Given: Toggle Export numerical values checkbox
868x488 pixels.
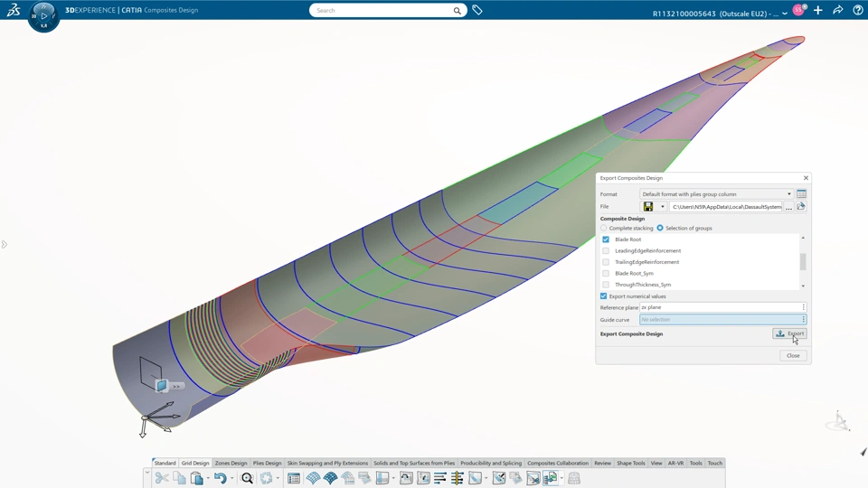Looking at the screenshot, I should point(604,296).
